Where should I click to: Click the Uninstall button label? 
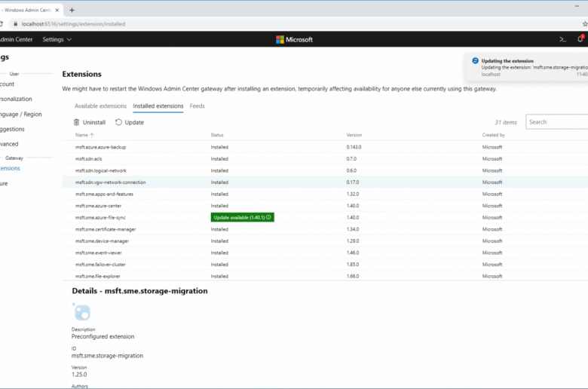pyautogui.click(x=93, y=122)
